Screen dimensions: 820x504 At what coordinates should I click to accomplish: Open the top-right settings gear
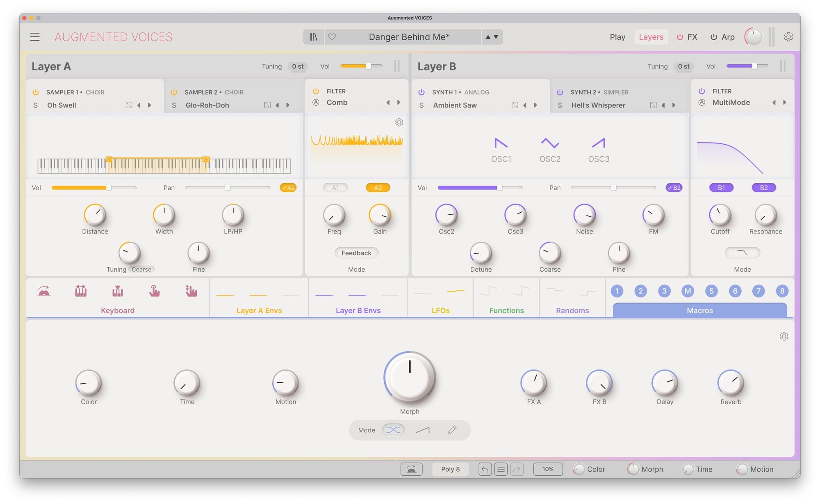pos(788,37)
